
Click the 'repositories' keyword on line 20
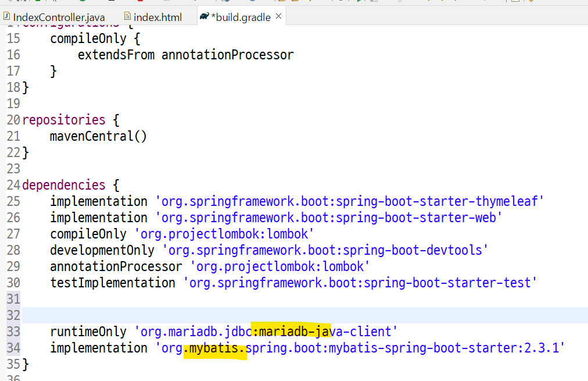point(64,120)
